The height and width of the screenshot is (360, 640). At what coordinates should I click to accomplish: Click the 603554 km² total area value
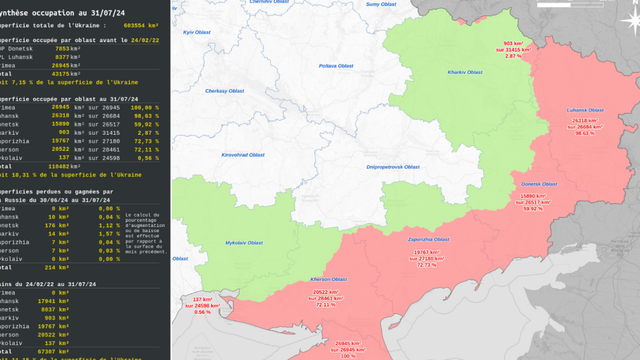[141, 25]
